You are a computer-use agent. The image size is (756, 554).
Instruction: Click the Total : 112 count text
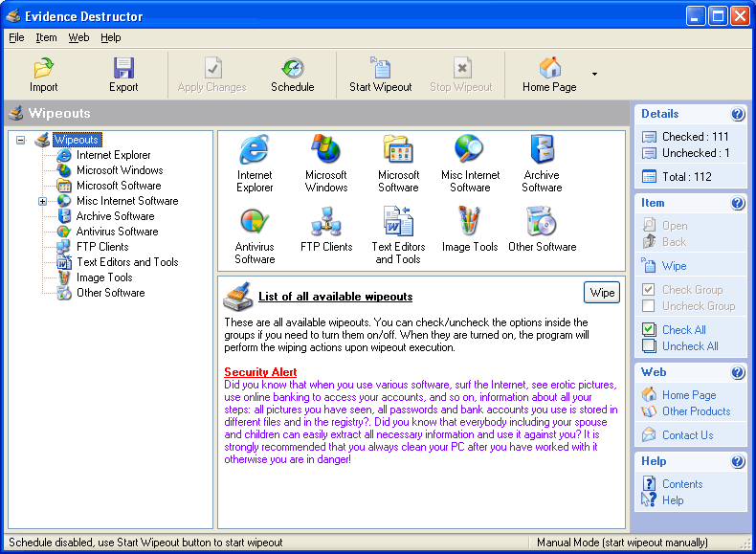click(x=686, y=177)
